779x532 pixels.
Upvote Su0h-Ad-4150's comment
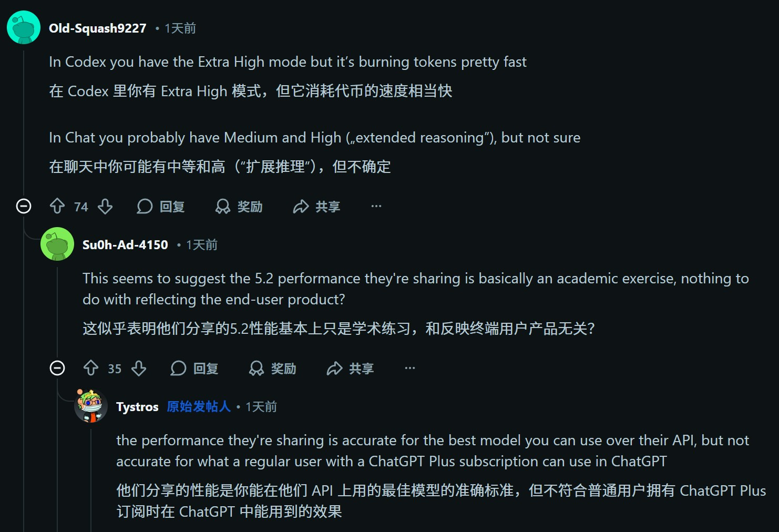(x=91, y=369)
